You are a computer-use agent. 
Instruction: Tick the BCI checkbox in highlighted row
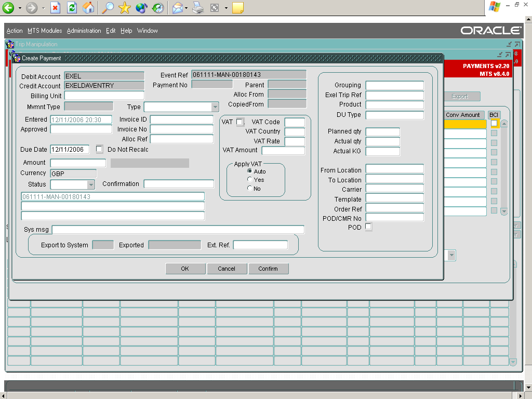coord(494,124)
